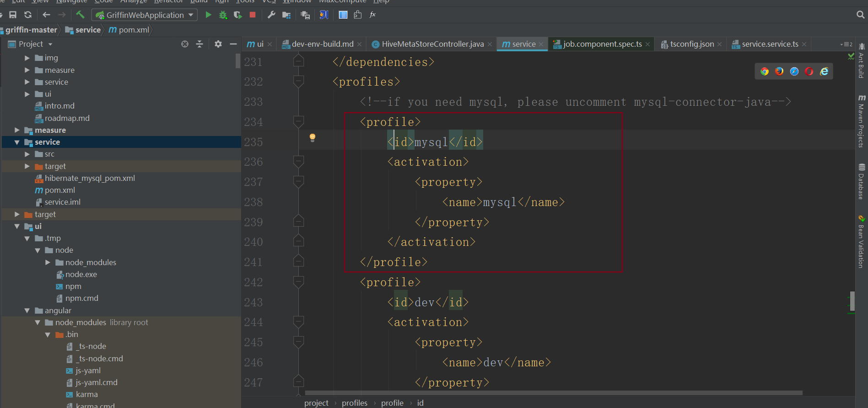Expand the src folder
The height and width of the screenshot is (408, 868).
point(27,154)
